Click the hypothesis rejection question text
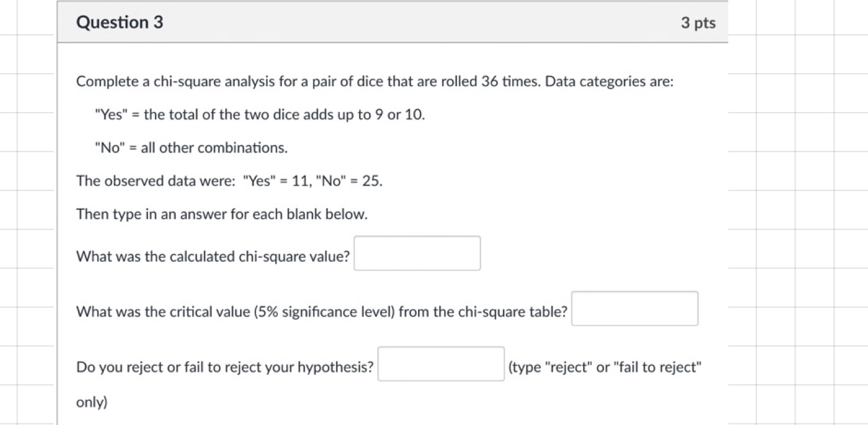This screenshot has width=868, height=425. click(224, 367)
